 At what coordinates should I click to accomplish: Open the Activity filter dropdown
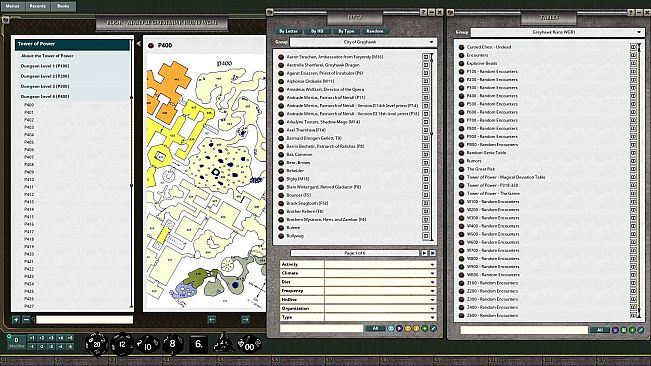[380, 264]
